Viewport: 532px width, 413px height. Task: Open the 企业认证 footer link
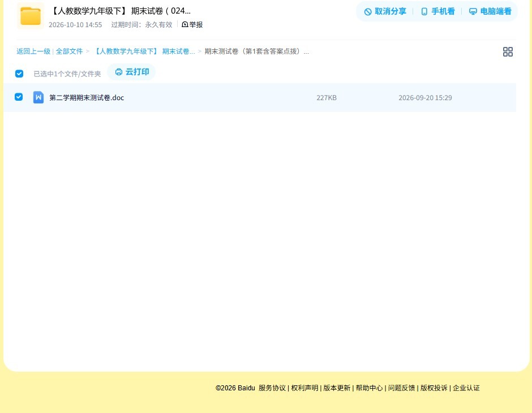(x=466, y=388)
